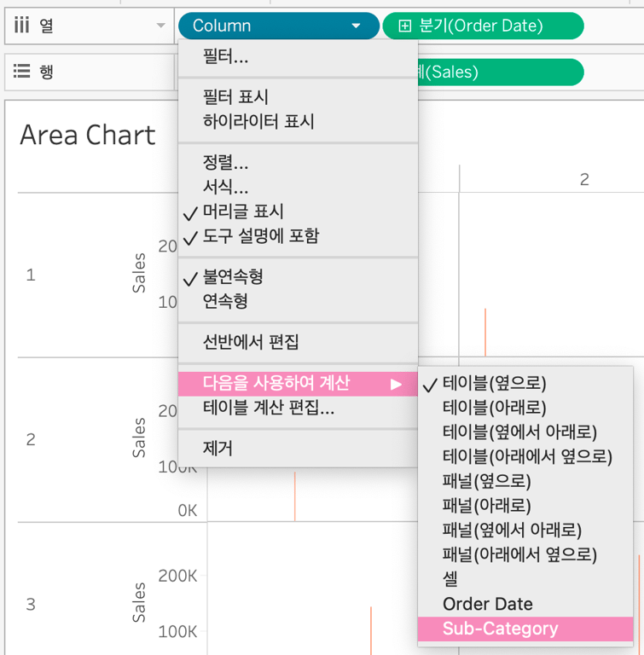The width and height of the screenshot is (644, 655).
Task: Select the 불연속형 checked option
Action: [232, 277]
